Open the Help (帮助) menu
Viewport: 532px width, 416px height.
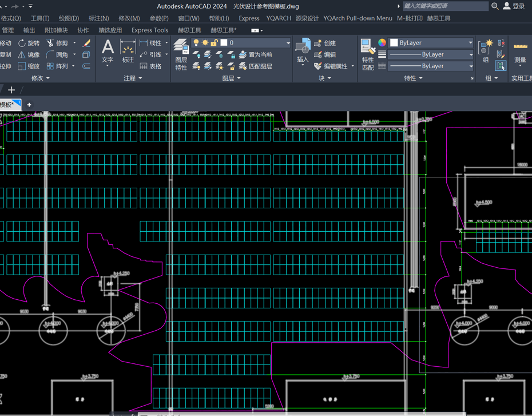point(219,18)
